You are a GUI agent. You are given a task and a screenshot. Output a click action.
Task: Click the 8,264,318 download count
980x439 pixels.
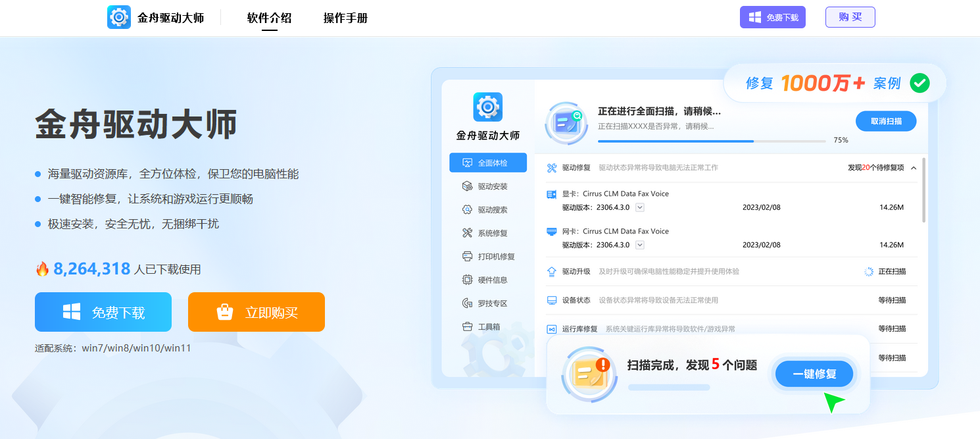[92, 269]
